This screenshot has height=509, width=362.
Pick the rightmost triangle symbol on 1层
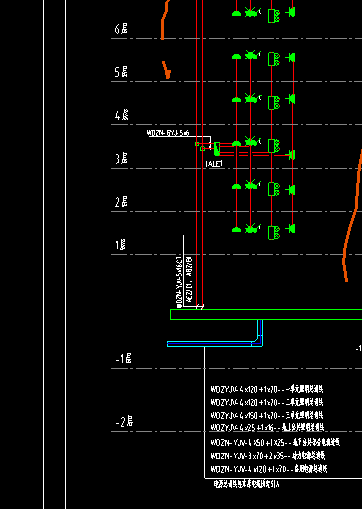coord(291,229)
